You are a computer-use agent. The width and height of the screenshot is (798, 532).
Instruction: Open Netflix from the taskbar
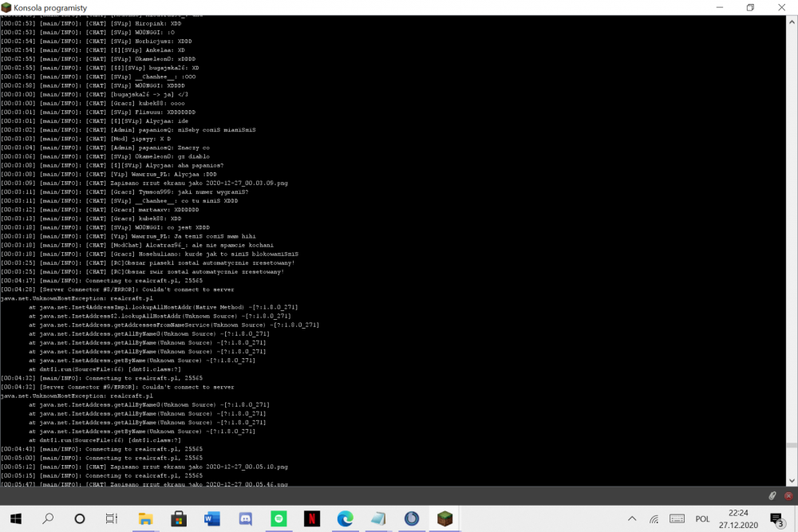[311, 518]
